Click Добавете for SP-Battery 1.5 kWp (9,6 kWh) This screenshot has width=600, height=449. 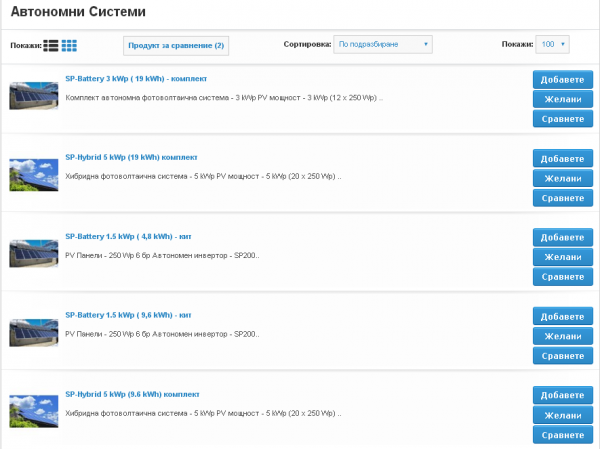coord(562,317)
